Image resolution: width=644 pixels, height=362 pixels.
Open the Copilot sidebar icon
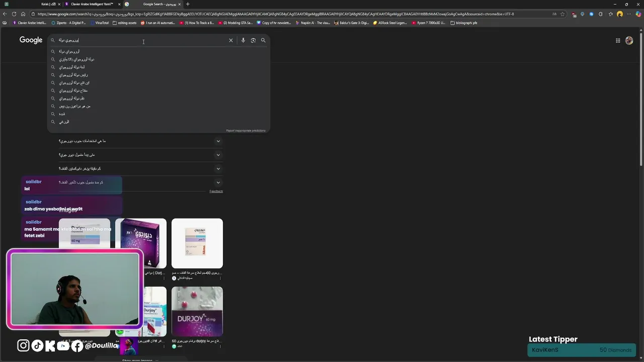point(638,14)
